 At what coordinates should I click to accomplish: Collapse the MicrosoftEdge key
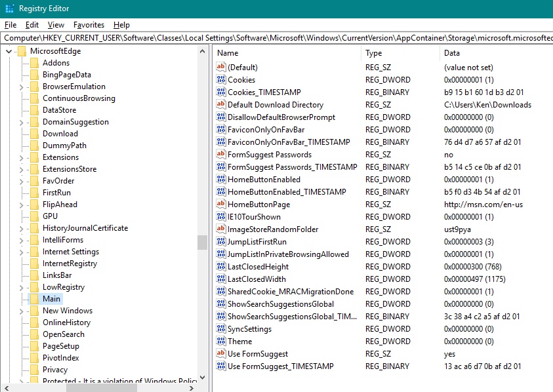(x=9, y=52)
